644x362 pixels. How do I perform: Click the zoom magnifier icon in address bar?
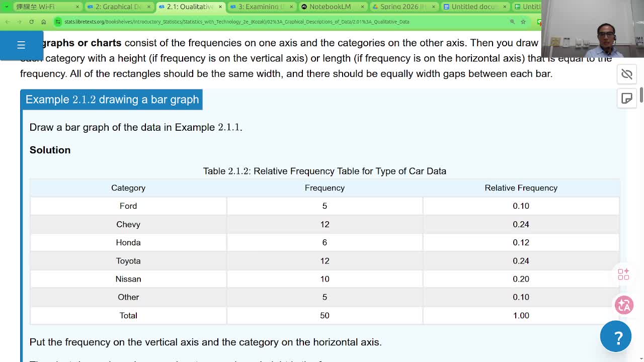click(x=512, y=22)
